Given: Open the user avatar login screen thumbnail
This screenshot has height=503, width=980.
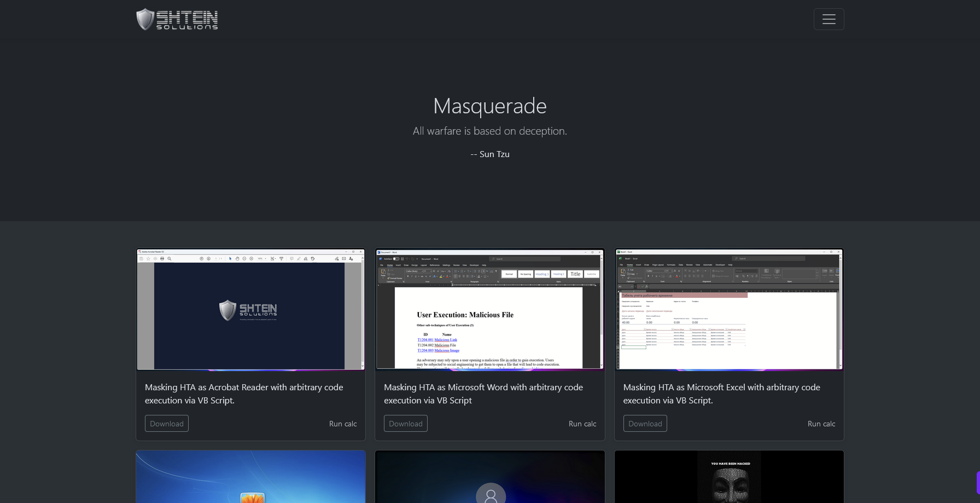Looking at the screenshot, I should (x=490, y=477).
